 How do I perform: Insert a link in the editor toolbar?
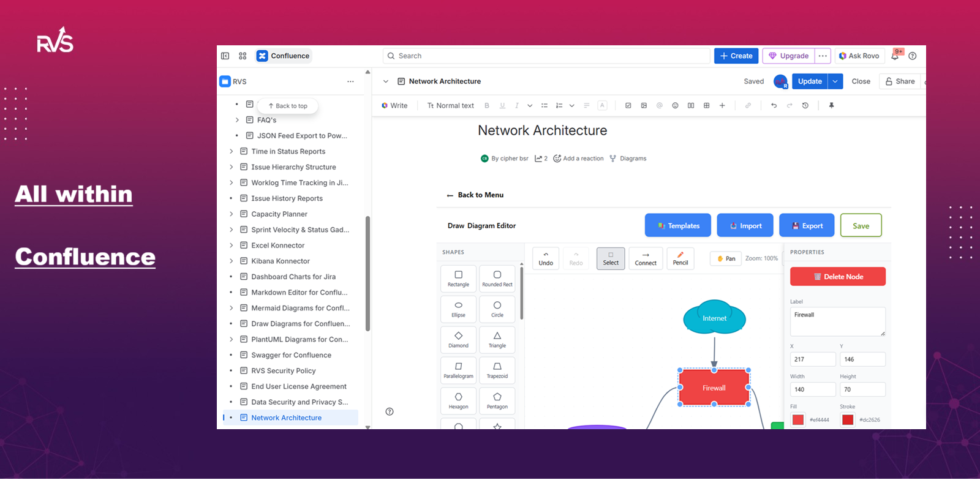point(748,105)
